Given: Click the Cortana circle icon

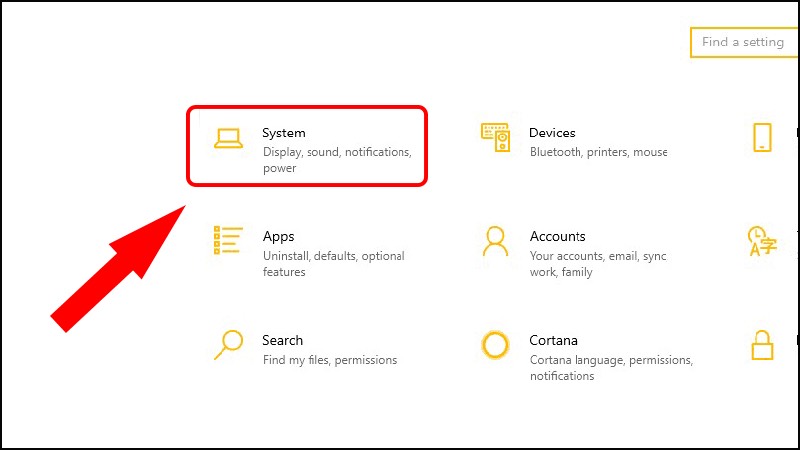Looking at the screenshot, I should pos(495,345).
